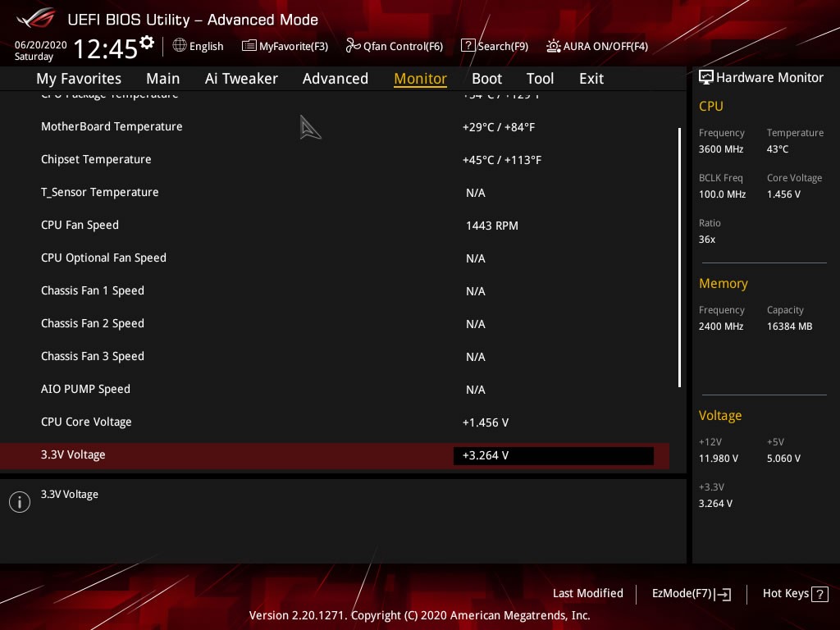Click the Hot Keys question mark icon

coord(819,594)
